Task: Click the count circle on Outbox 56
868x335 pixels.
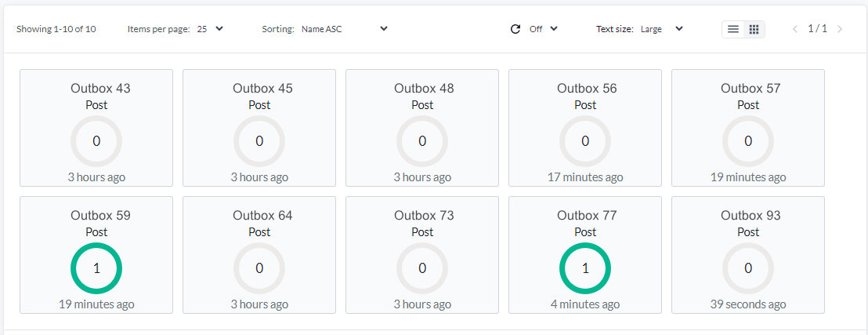Action: coord(585,141)
